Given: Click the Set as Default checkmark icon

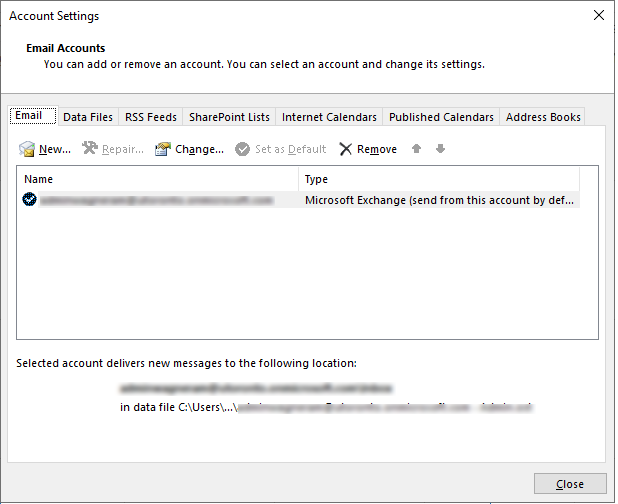Looking at the screenshot, I should (x=242, y=149).
